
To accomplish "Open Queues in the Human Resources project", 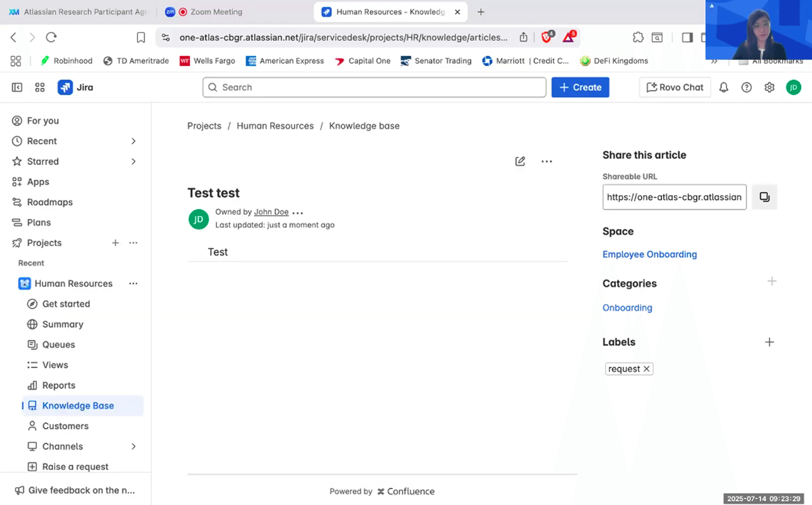I will click(58, 345).
